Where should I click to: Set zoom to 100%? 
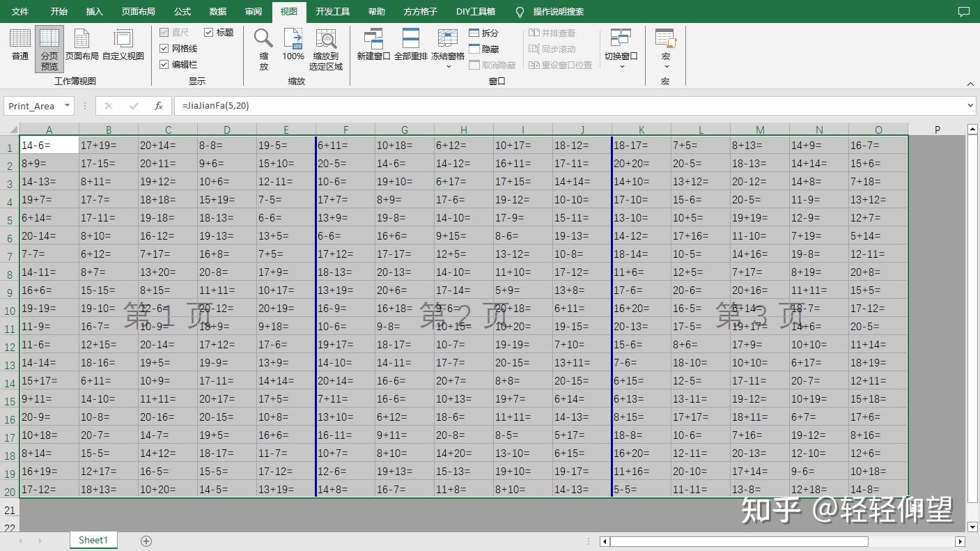(x=293, y=45)
